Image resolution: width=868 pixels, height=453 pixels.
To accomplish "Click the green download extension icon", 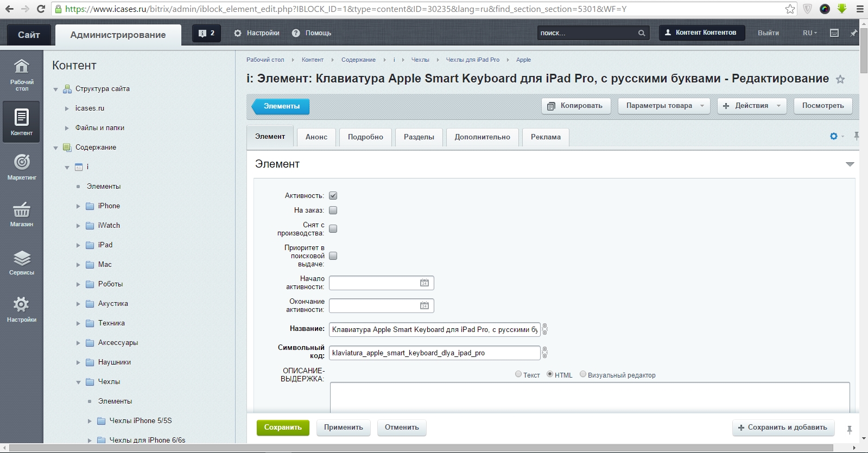I will point(842,9).
